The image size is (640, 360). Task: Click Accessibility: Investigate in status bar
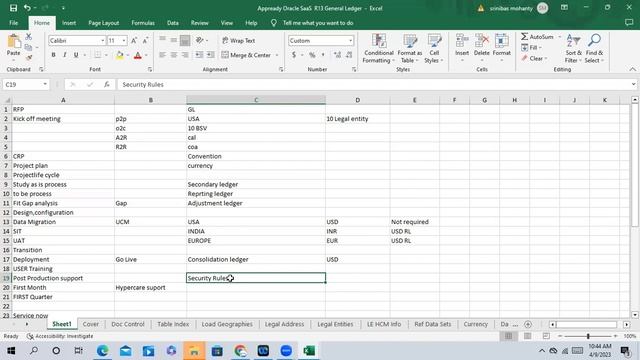60,336
